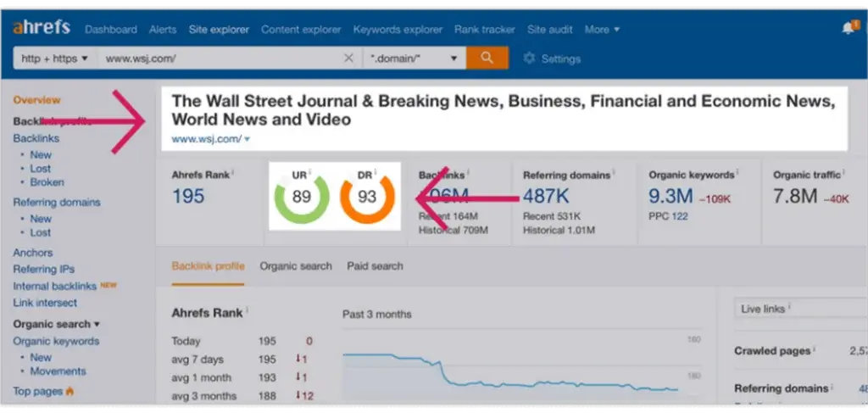Click the Settings gear icon
The height and width of the screenshot is (413, 868).
529,59
